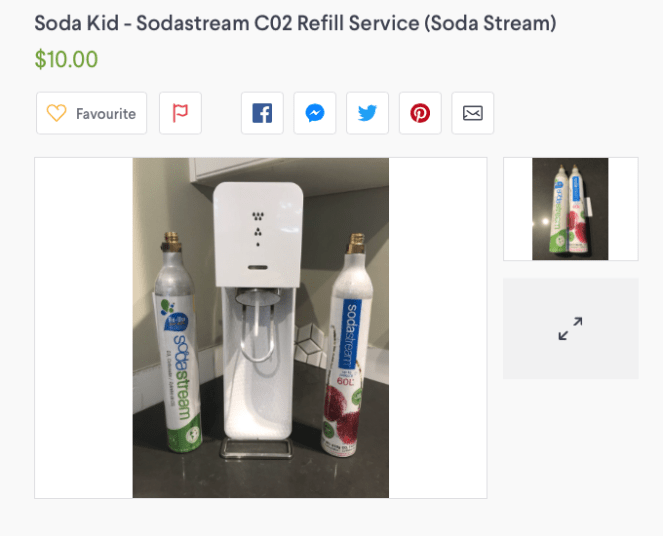Share listing by email envelope icon
Screen dimensions: 663x536
pyautogui.click(x=472, y=113)
